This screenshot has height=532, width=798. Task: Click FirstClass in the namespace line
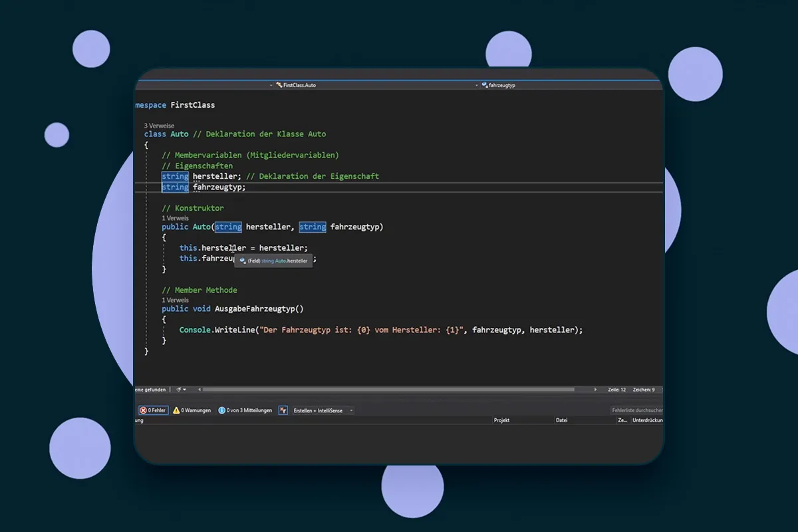point(193,105)
